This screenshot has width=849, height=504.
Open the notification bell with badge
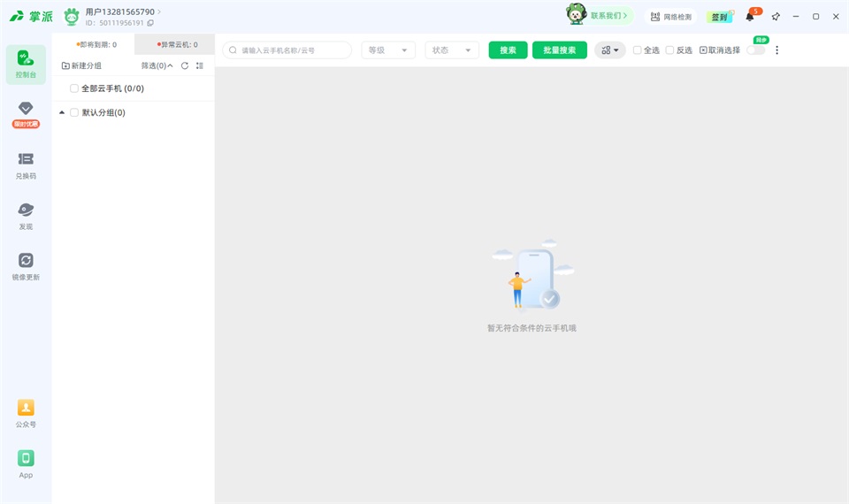point(751,16)
